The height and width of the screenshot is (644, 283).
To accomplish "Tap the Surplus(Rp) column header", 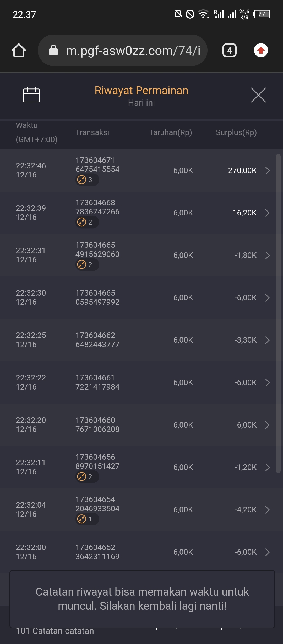I will click(236, 132).
